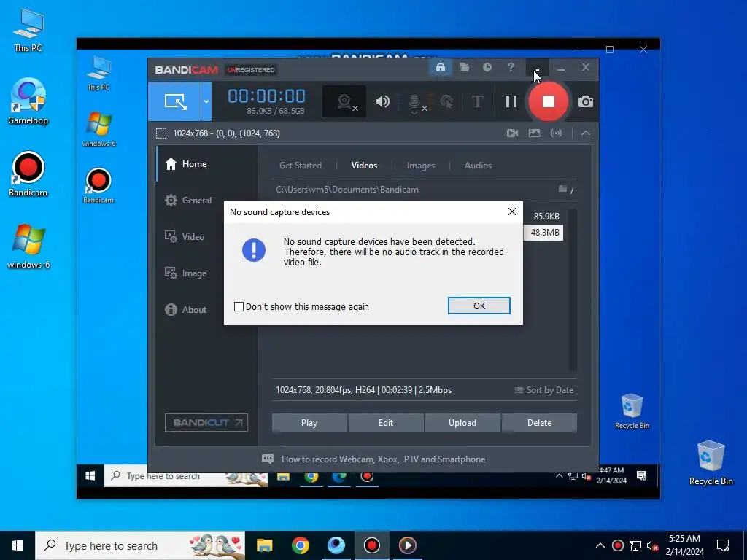747x560 pixels.
Task: Click the video camera icon in status row
Action: [513, 133]
